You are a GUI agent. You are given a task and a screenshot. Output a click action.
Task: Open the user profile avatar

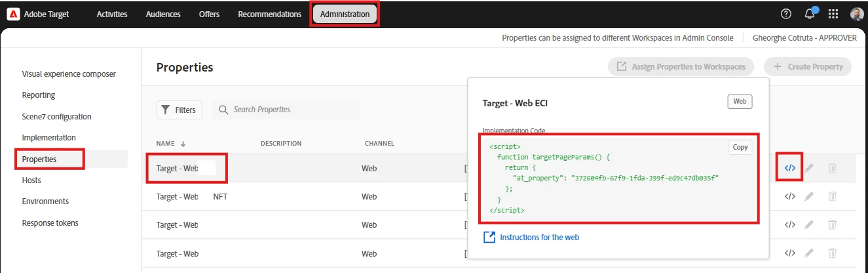point(857,14)
